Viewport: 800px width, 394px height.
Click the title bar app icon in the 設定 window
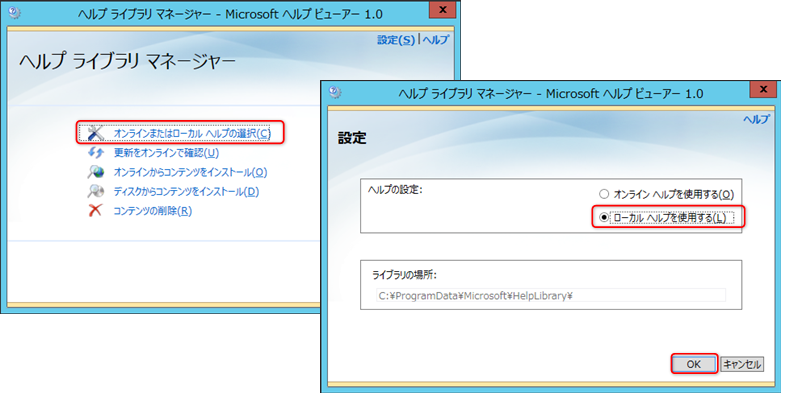click(x=335, y=92)
